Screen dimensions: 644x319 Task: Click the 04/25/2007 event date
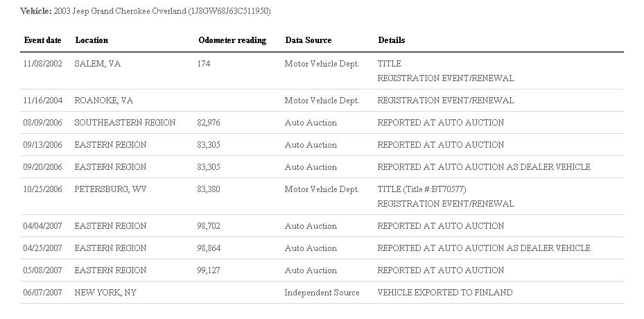43,248
